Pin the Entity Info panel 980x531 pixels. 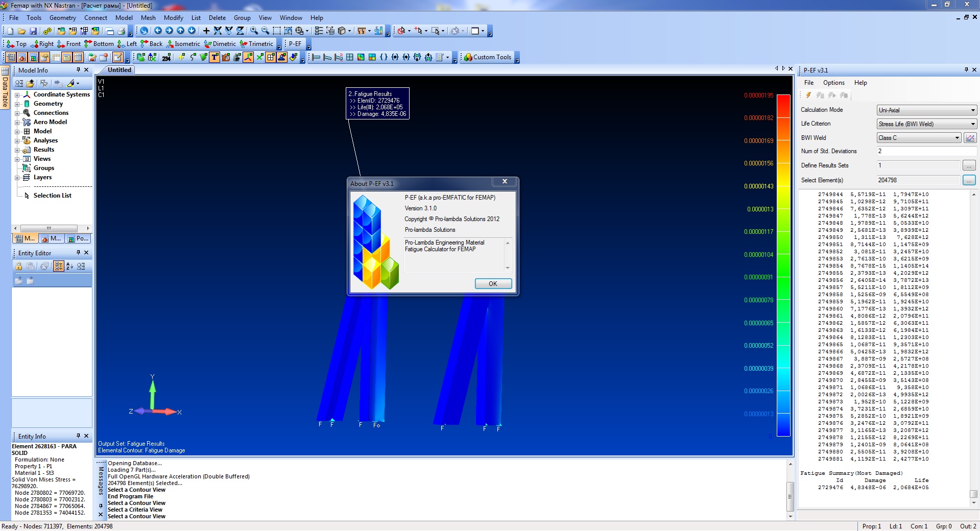click(78, 436)
